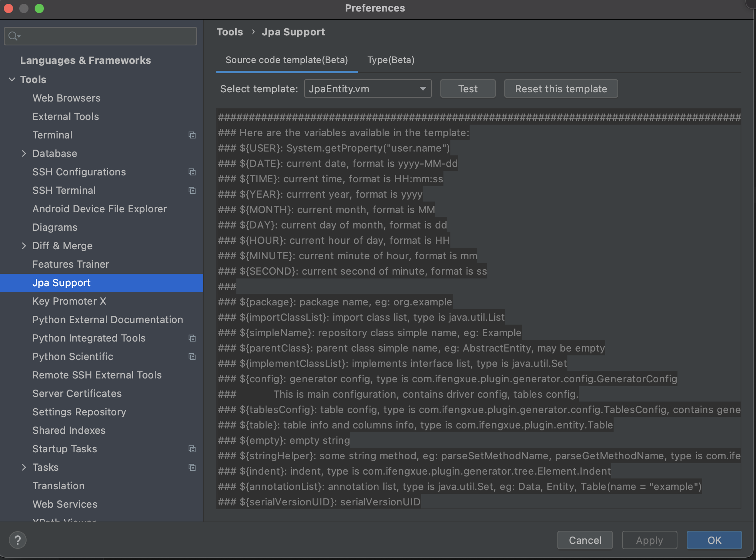Open help with the question mark button
The image size is (756, 560).
(x=17, y=540)
